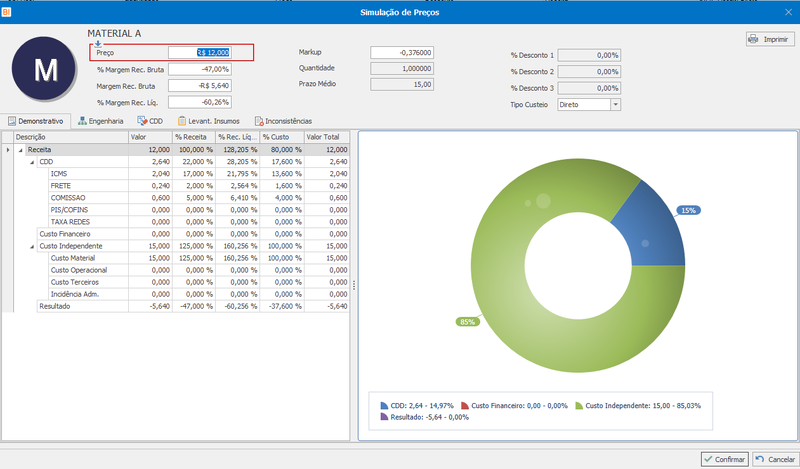Open the Tipo Custeio dropdown arrow
Screen dimensions: 800x469
click(615, 105)
